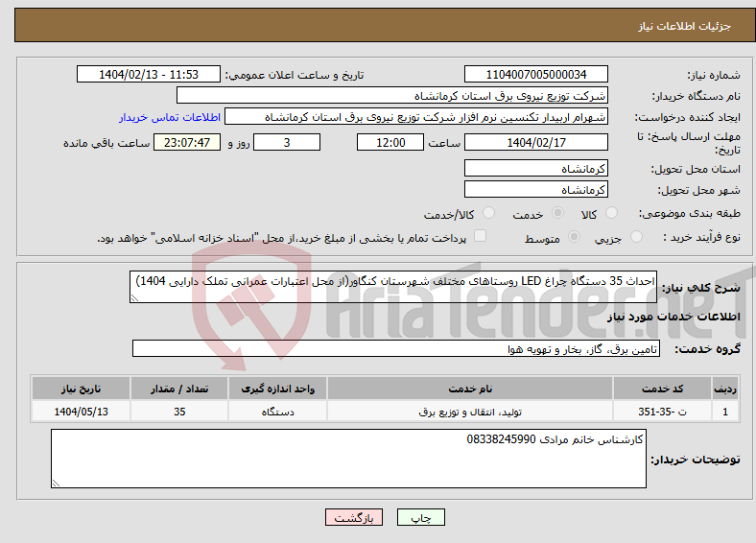Click the general description text area
Image resolution: width=756 pixels, height=543 pixels.
393,287
